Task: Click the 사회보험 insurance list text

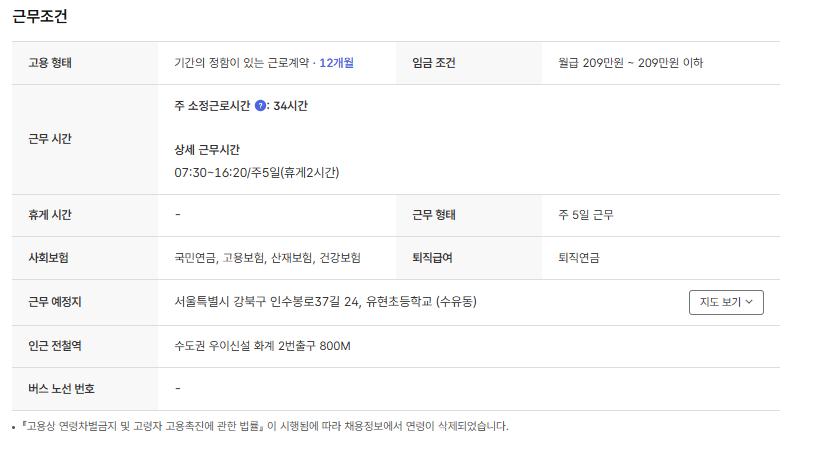Action: click(x=267, y=257)
